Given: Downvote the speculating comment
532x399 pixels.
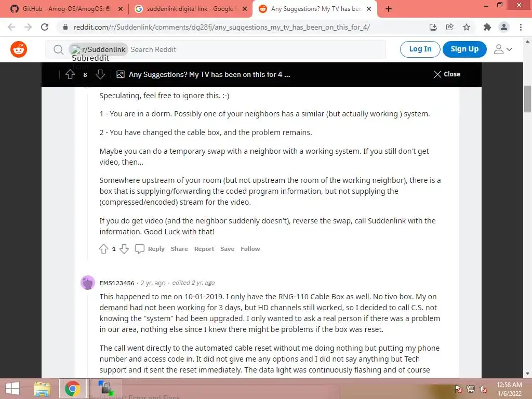Looking at the screenshot, I should point(124,249).
